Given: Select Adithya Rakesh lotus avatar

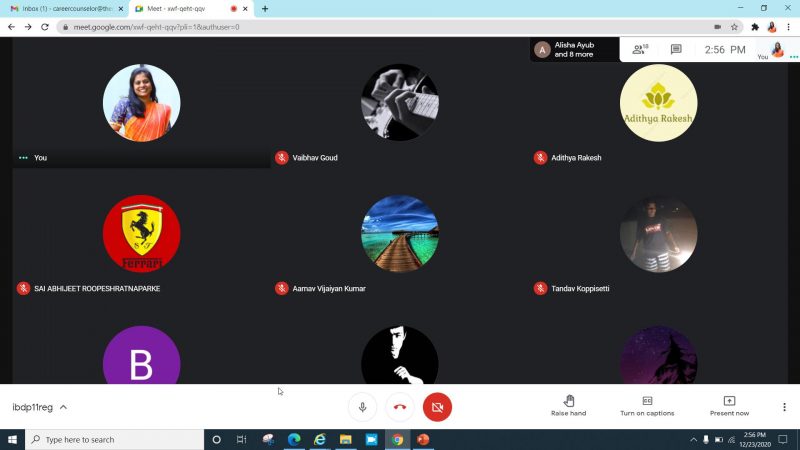Looking at the screenshot, I should pyautogui.click(x=658, y=103).
